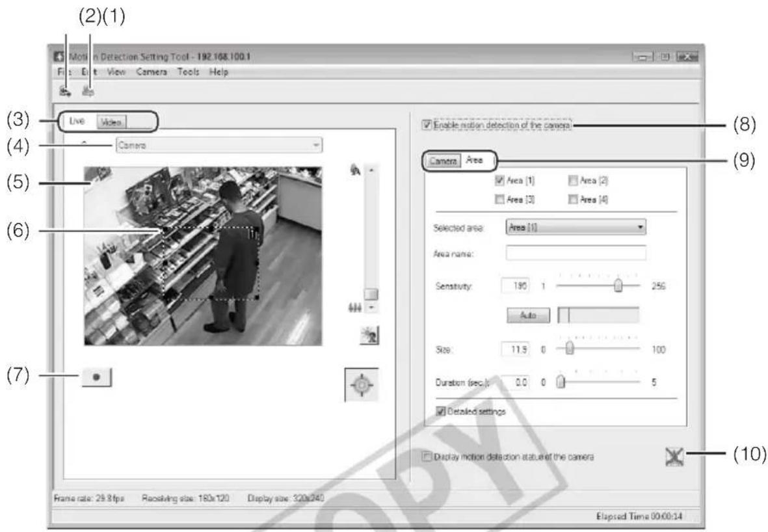Click the motion person icon below the zoom slider
768x532 pixels.
[x=369, y=335]
